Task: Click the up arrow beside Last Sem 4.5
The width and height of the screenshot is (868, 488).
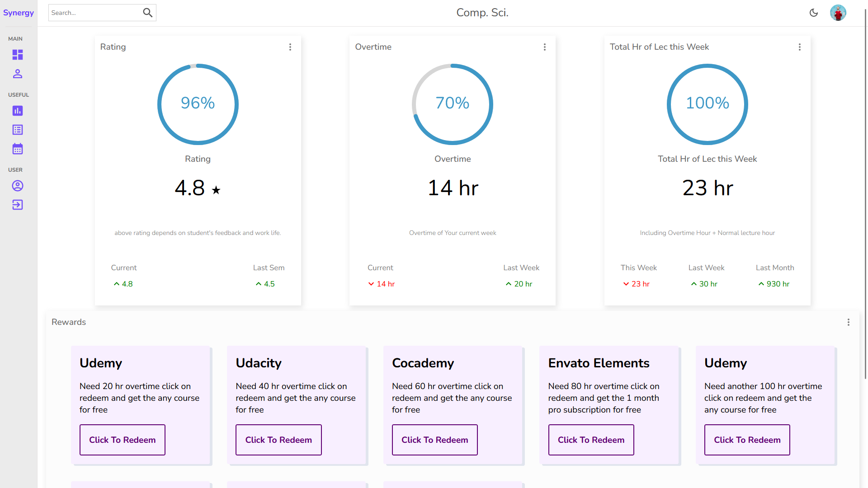Action: point(259,284)
